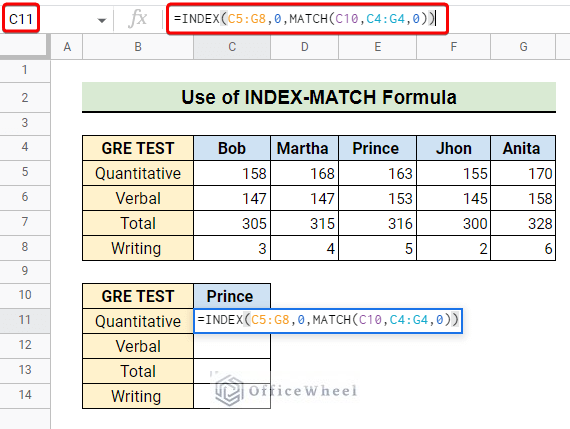Select column D header

[x=304, y=47]
